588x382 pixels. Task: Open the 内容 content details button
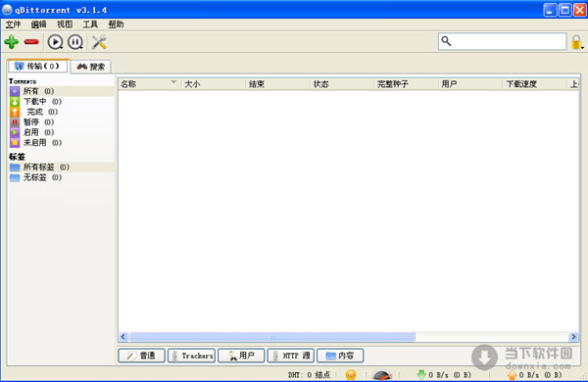[340, 356]
